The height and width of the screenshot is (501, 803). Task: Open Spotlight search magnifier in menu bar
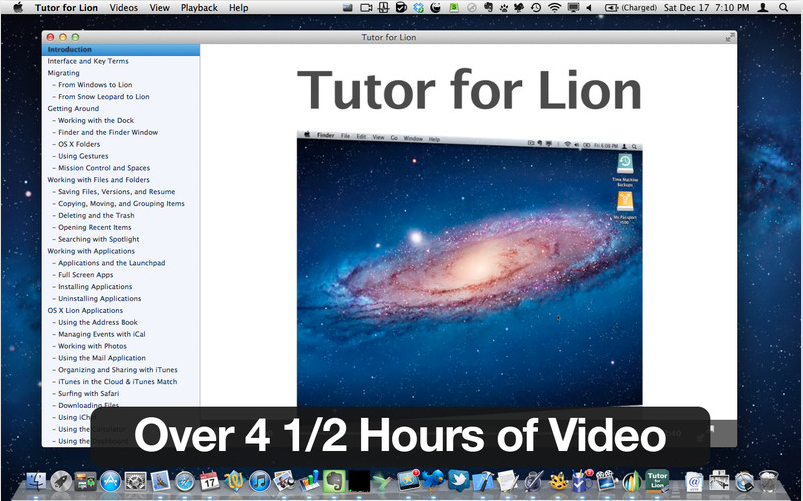pos(784,8)
